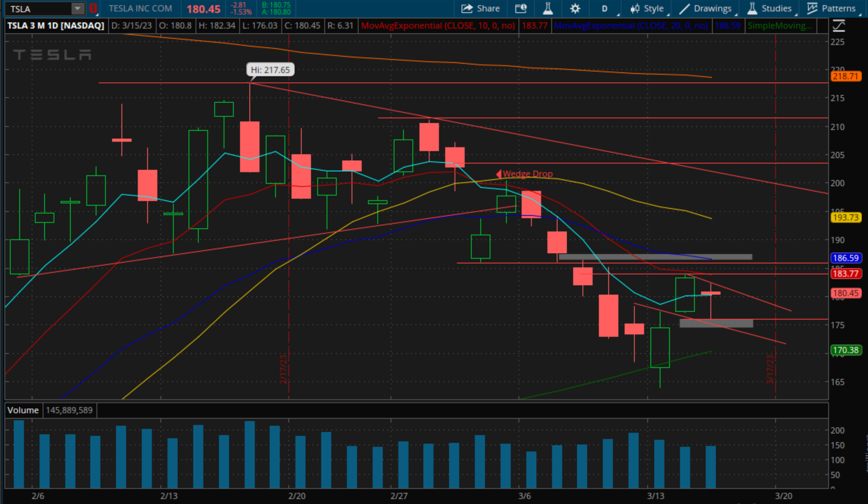Click the 2/13 date on time axis
The width and height of the screenshot is (868, 504).
point(169,496)
